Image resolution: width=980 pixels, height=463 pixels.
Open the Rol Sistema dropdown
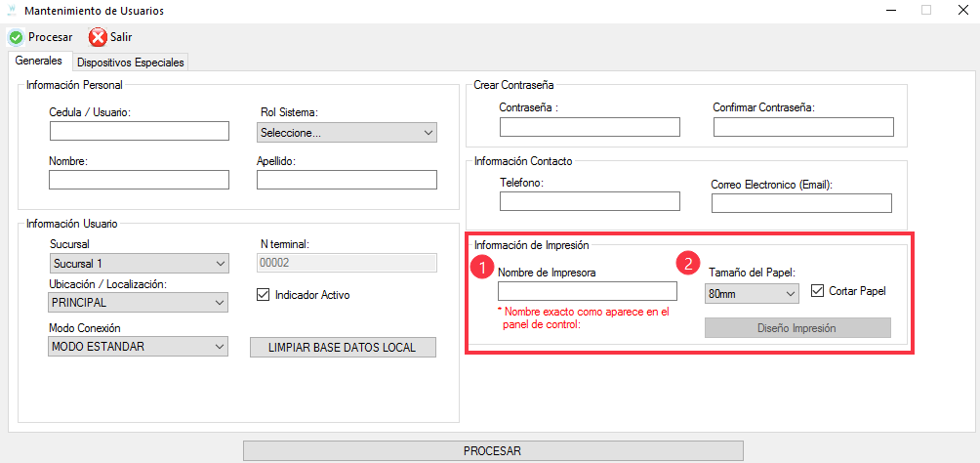coord(347,132)
